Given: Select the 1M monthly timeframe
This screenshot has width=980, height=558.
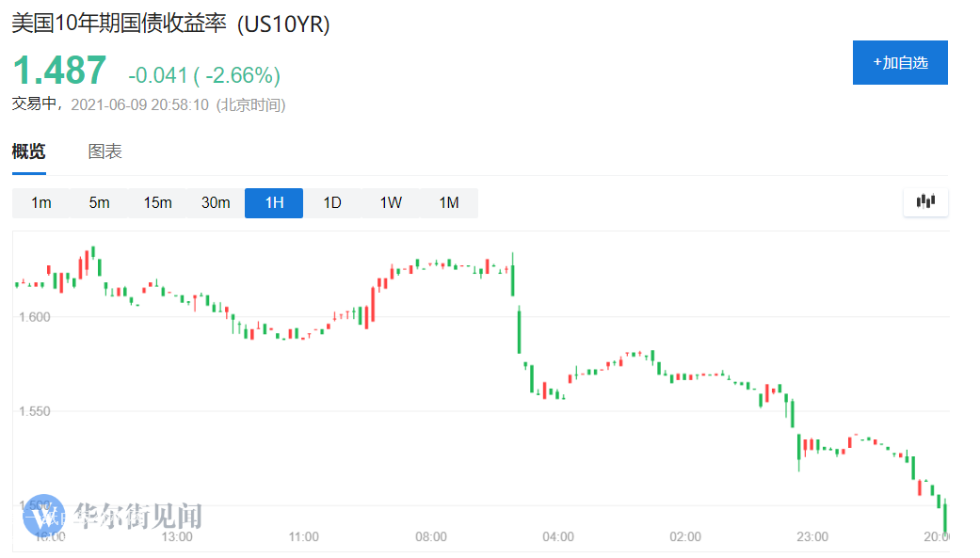Looking at the screenshot, I should 449,203.
